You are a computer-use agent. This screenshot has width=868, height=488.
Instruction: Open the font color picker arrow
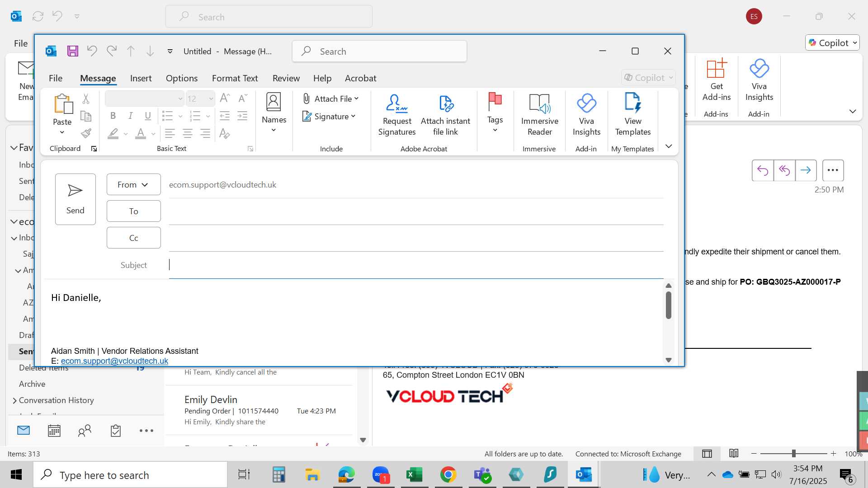(153, 134)
